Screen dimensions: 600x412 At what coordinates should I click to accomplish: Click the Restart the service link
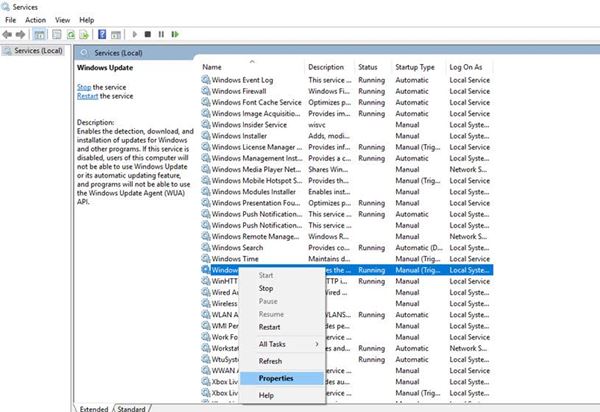coord(88,96)
